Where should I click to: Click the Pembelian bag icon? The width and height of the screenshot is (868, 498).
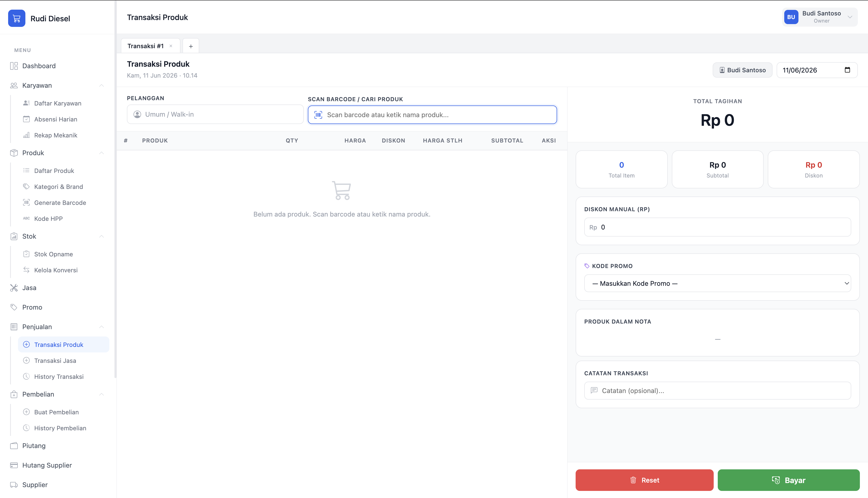pos(14,394)
